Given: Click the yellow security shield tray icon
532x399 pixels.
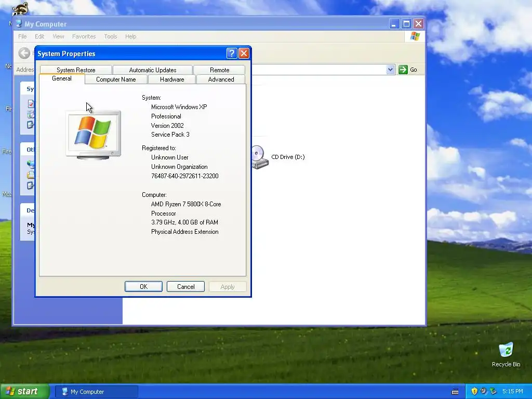Looking at the screenshot, I should (x=474, y=391).
